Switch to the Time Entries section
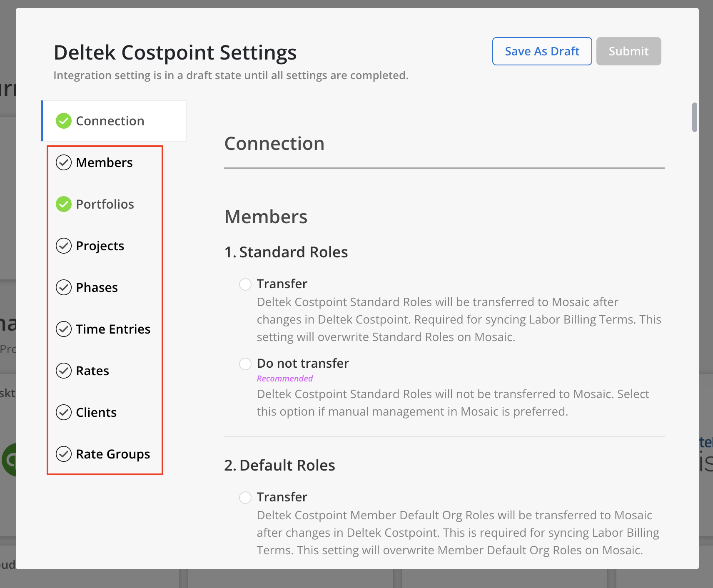The width and height of the screenshot is (713, 588). [113, 329]
